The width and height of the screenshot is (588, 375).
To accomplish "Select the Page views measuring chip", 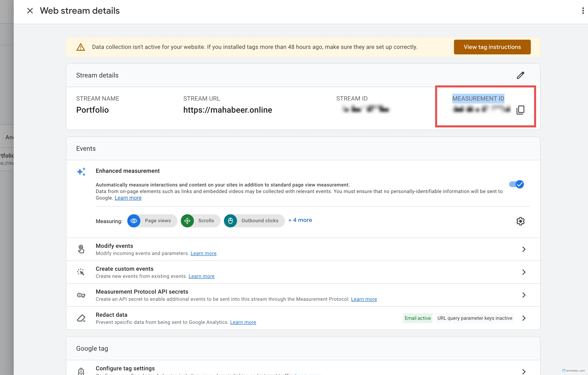I will (152, 220).
